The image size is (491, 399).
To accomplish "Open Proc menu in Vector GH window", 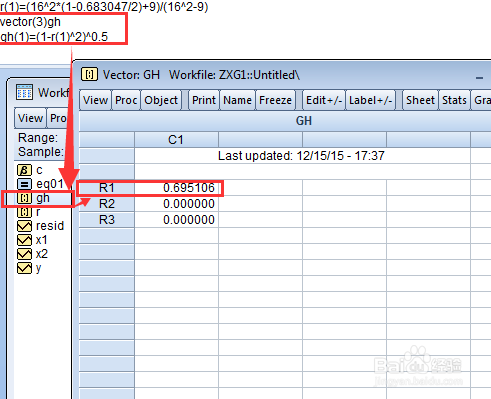I will click(x=126, y=100).
